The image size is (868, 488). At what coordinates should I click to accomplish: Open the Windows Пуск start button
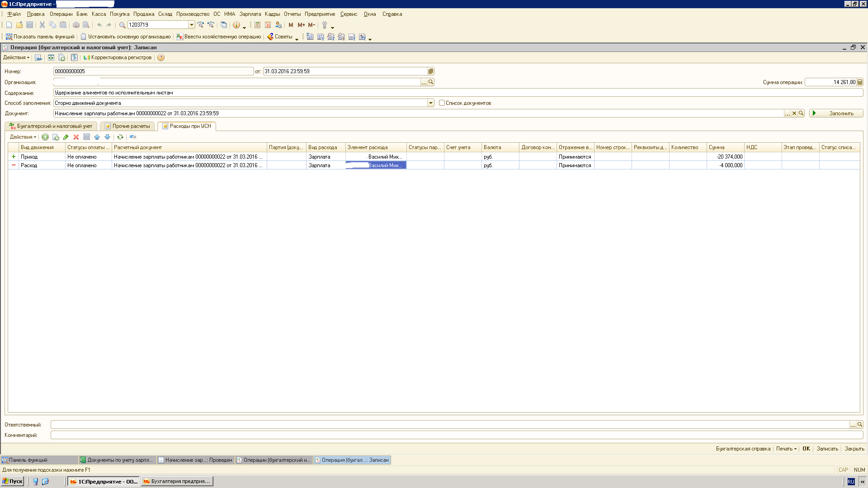13,481
